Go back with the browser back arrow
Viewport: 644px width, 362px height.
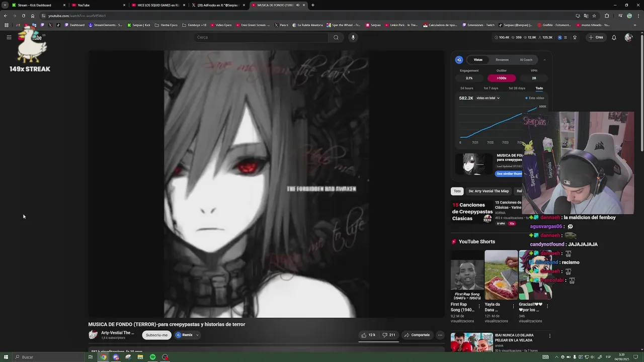(x=5, y=16)
